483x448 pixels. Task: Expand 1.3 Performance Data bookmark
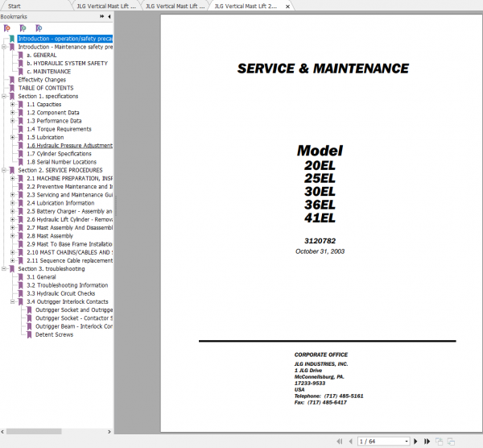point(13,121)
